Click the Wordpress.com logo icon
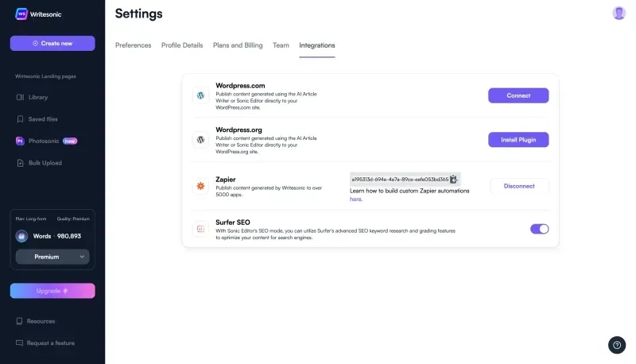The image size is (636, 364). pyautogui.click(x=200, y=95)
